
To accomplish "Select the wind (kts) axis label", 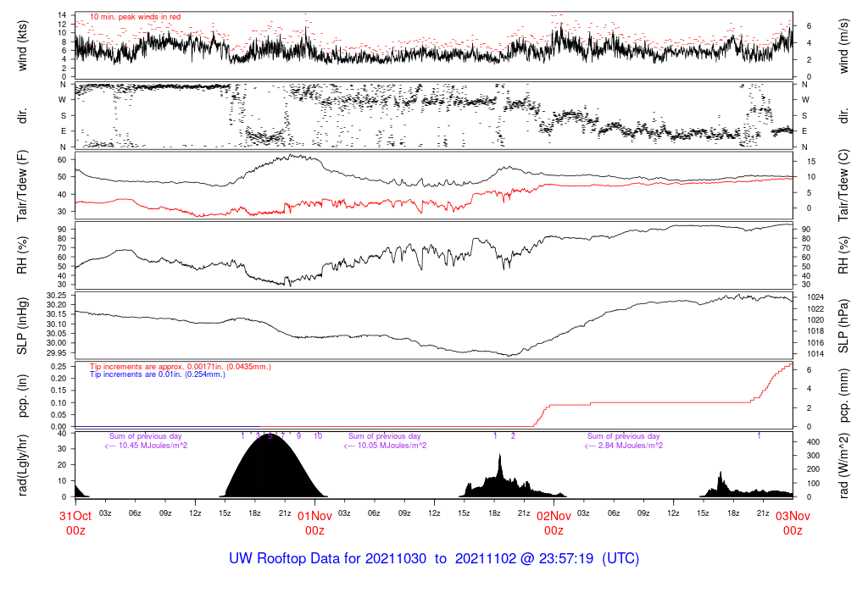I will coord(23,44).
